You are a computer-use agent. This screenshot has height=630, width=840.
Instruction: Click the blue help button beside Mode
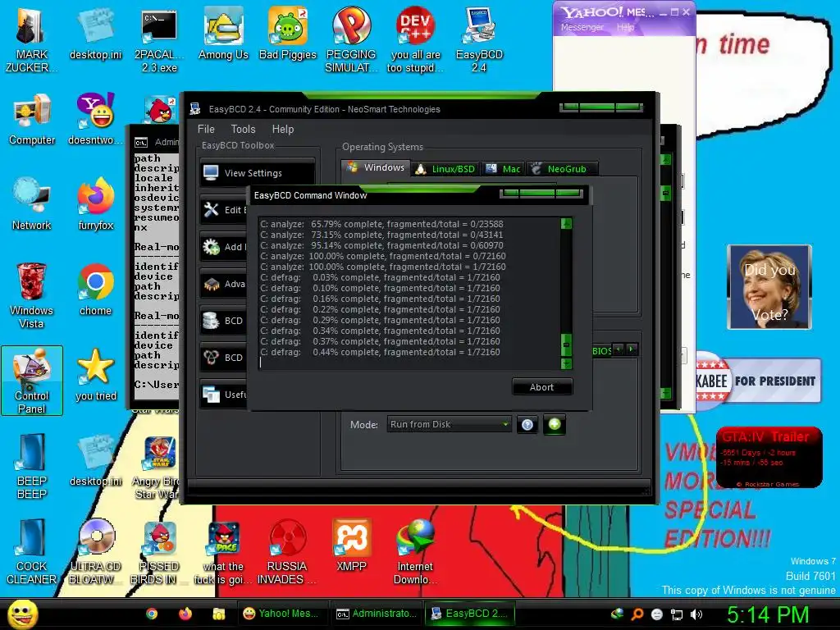(527, 425)
